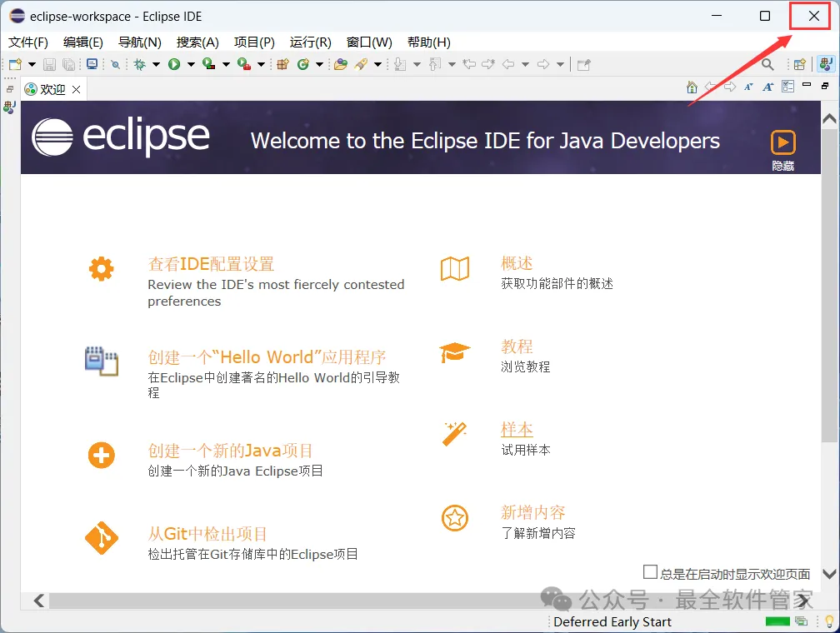Open the 项目(P) menu
This screenshot has height=633, width=840.
click(254, 42)
